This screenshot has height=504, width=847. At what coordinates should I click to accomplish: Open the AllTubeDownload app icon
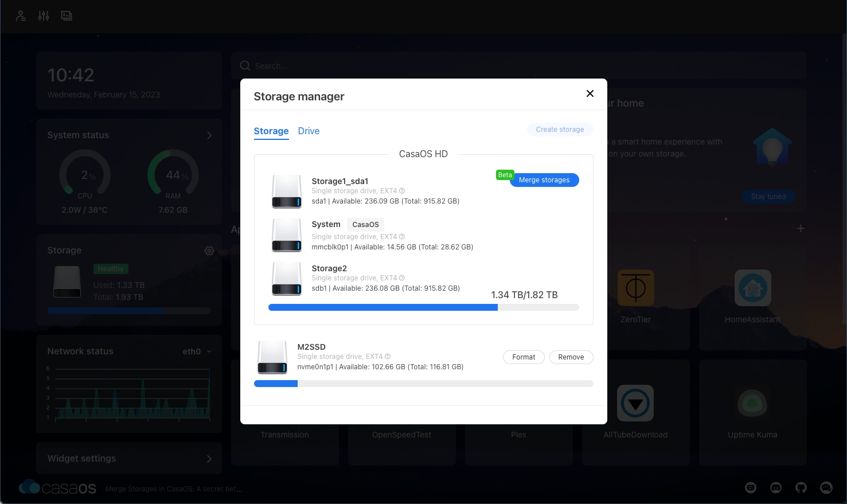(x=635, y=403)
